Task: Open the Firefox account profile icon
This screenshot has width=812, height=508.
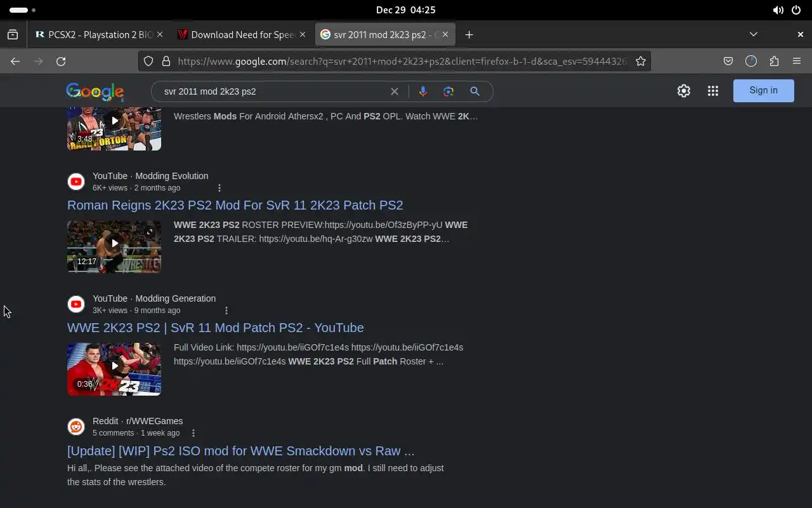Action: point(751,61)
